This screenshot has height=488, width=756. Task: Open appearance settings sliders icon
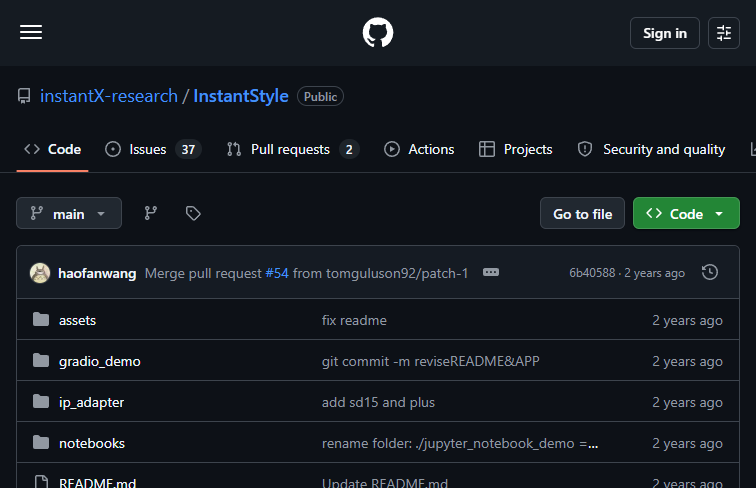[x=724, y=33]
